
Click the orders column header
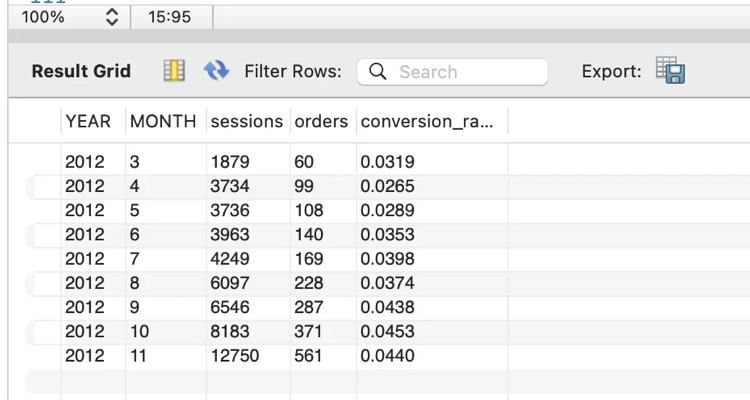[x=320, y=121]
